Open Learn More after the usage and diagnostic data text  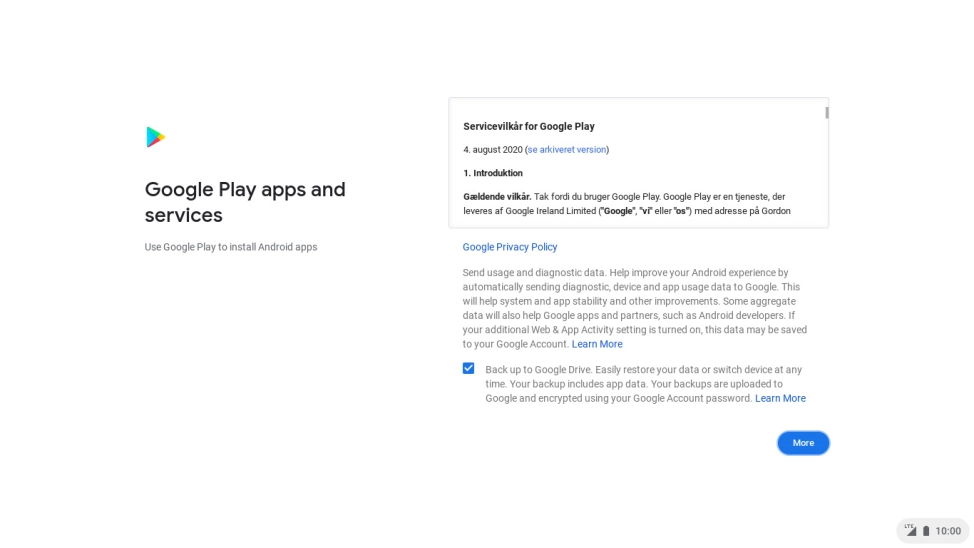(597, 344)
